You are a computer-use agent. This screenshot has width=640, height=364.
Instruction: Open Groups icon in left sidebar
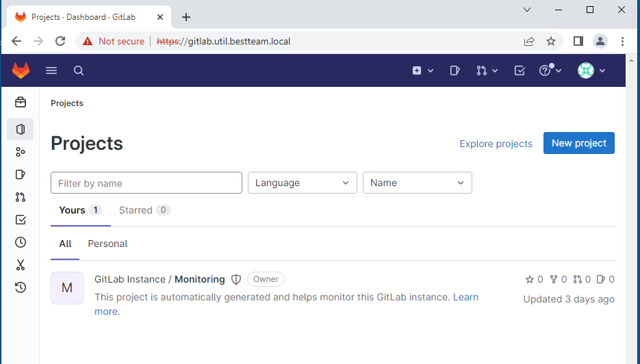coord(21,152)
